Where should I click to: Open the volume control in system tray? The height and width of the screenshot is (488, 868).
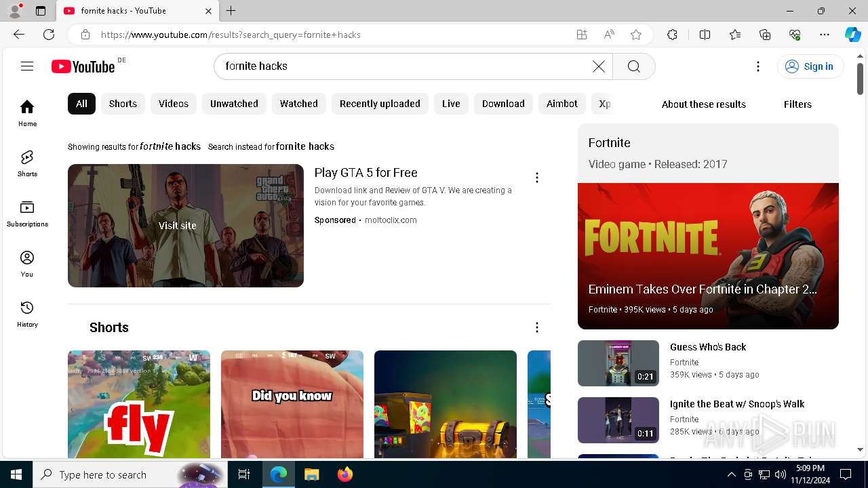(x=781, y=474)
